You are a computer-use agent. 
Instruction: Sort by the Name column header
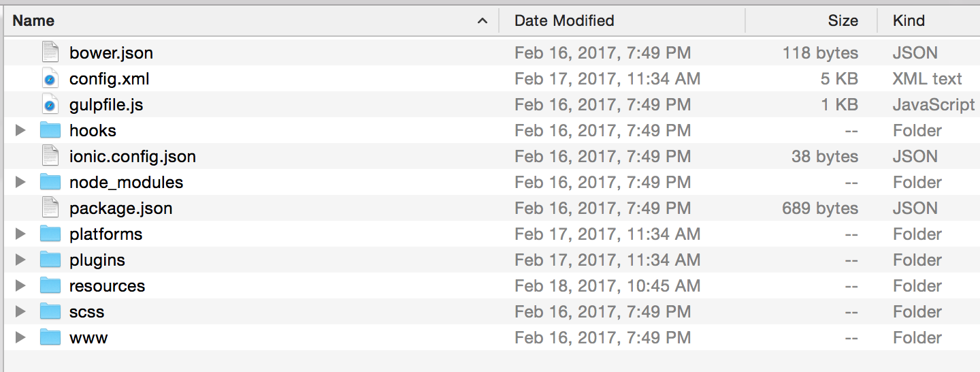tap(34, 20)
